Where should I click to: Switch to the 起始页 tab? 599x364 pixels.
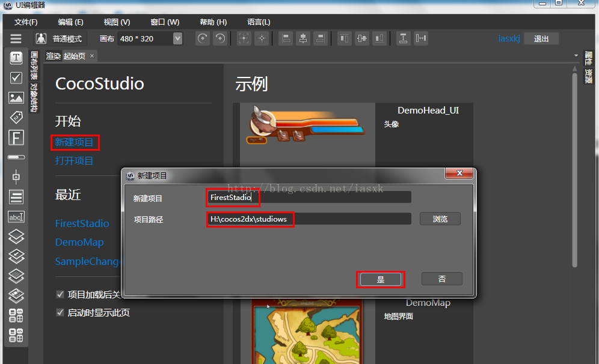[74, 56]
